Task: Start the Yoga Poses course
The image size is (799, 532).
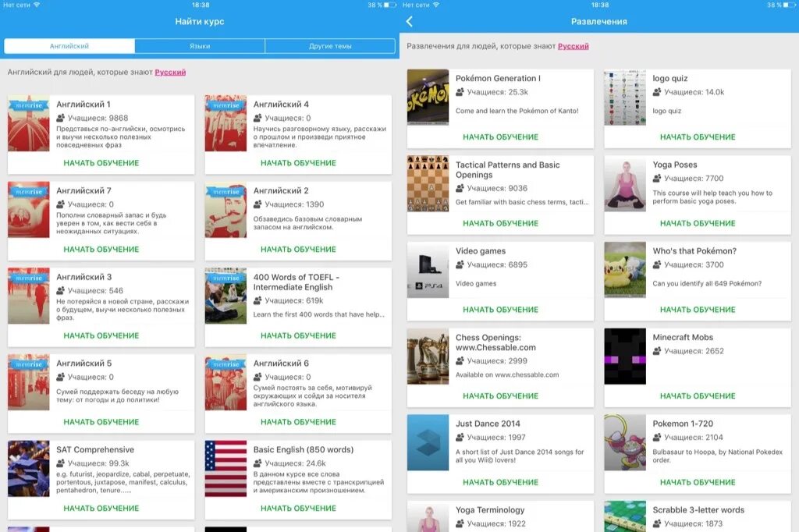Action: click(698, 223)
